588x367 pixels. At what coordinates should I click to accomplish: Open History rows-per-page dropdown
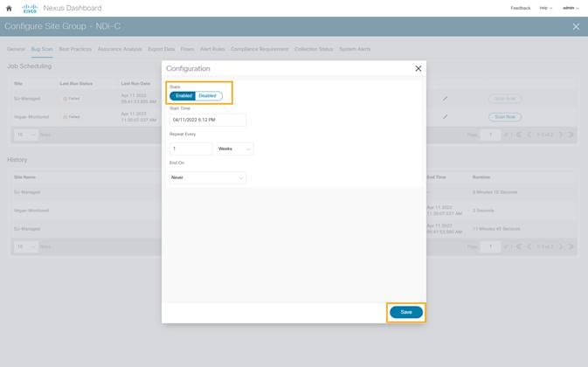coord(25,246)
